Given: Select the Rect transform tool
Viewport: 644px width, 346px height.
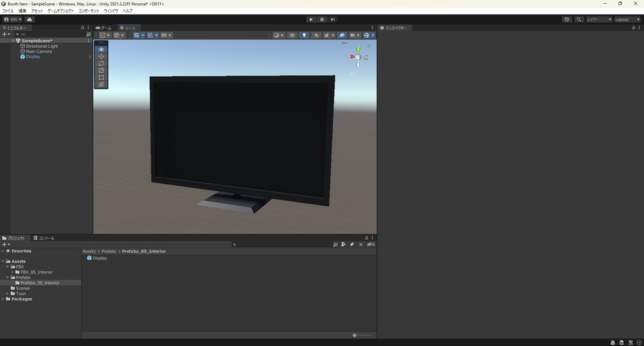Looking at the screenshot, I should coord(101,77).
